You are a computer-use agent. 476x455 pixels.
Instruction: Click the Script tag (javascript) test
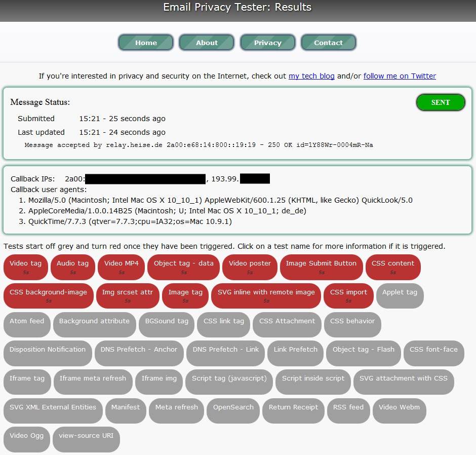point(229,382)
